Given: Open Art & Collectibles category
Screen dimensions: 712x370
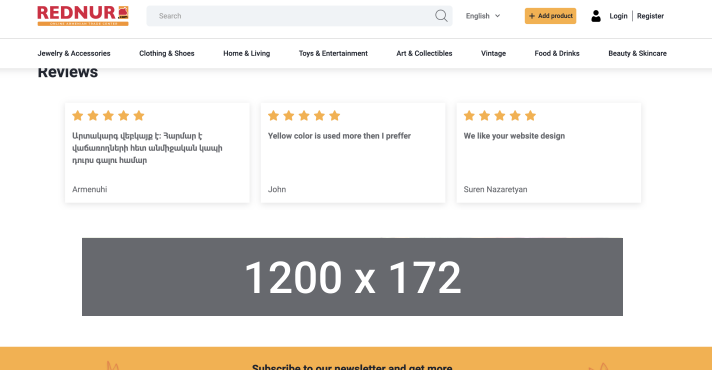Looking at the screenshot, I should (x=424, y=53).
